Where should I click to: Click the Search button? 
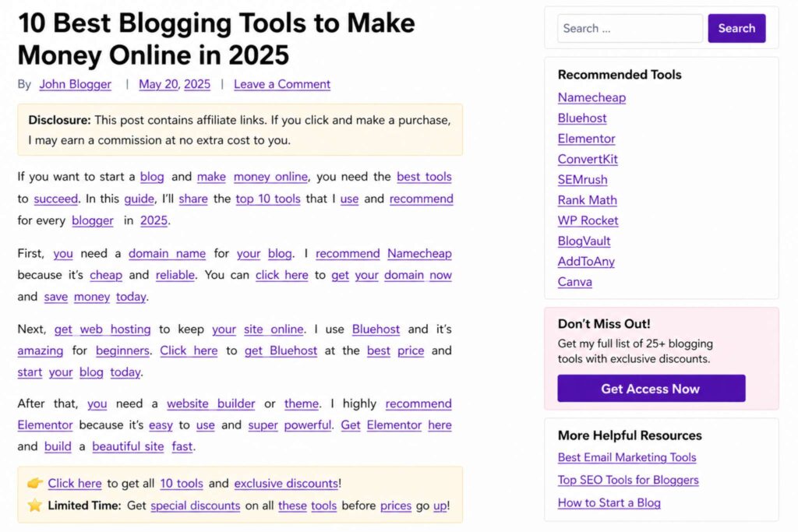tap(736, 28)
